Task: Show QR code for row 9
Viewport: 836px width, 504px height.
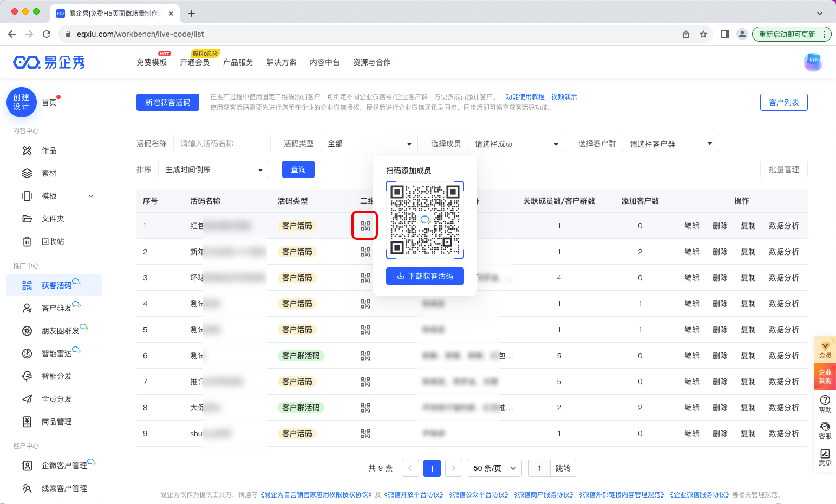Action: (x=365, y=434)
